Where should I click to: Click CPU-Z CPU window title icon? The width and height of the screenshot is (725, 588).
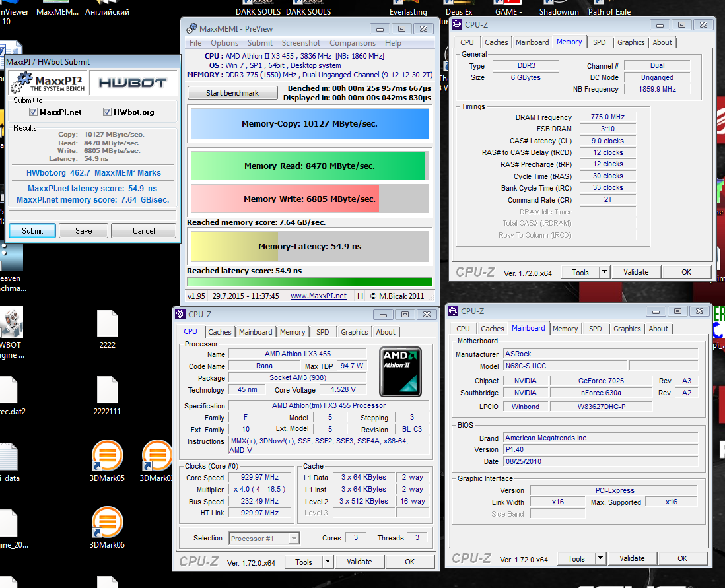[180, 314]
